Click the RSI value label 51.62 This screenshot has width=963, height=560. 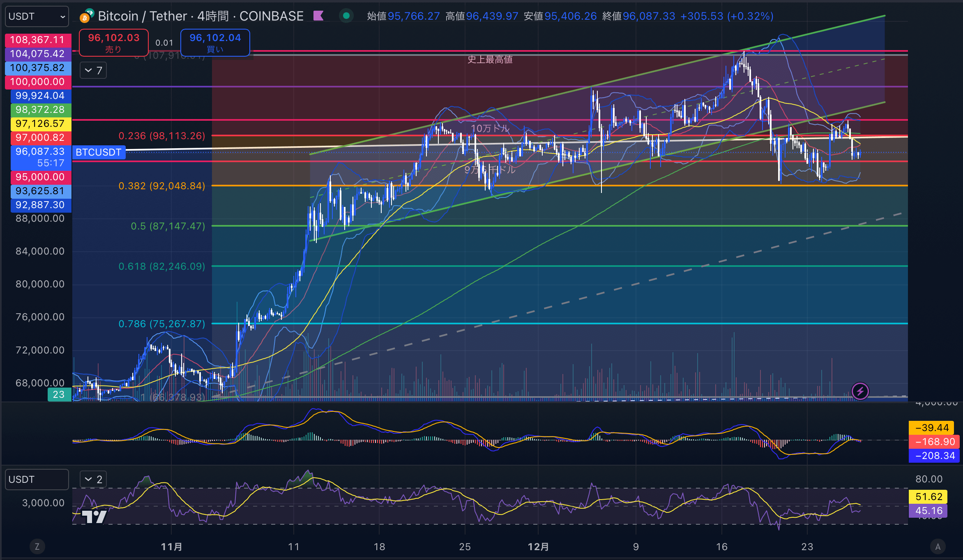point(928,497)
